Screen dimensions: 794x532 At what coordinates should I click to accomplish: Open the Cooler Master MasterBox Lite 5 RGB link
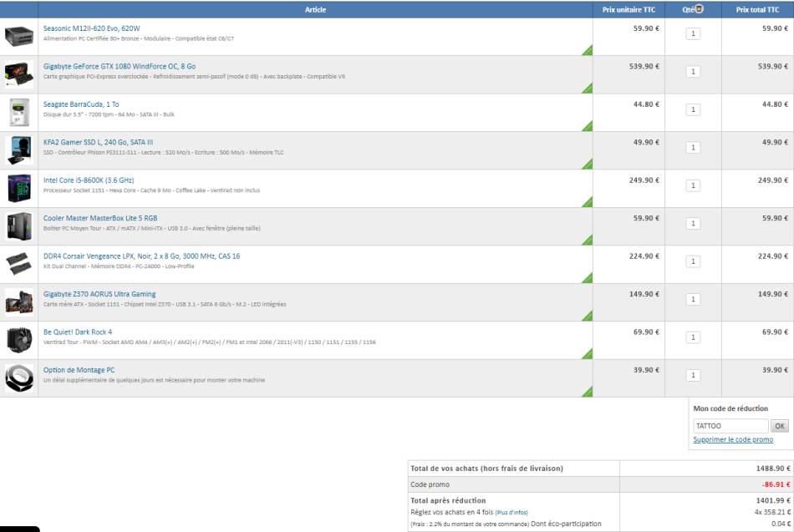point(100,218)
